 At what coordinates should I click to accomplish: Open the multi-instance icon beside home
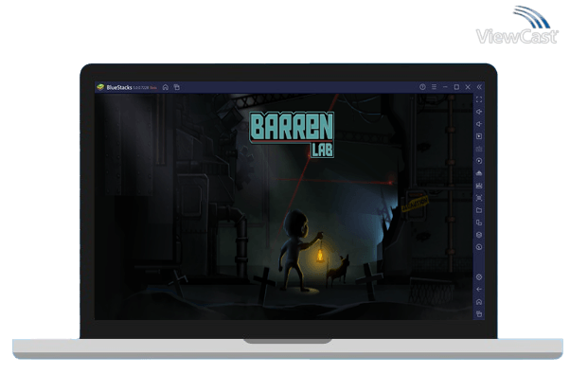pyautogui.click(x=177, y=87)
